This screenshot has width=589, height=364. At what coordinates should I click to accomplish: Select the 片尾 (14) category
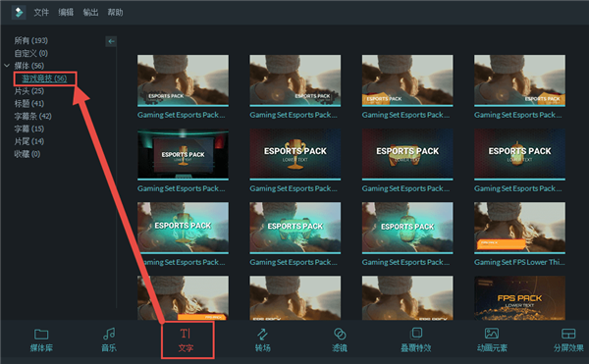[x=28, y=141]
